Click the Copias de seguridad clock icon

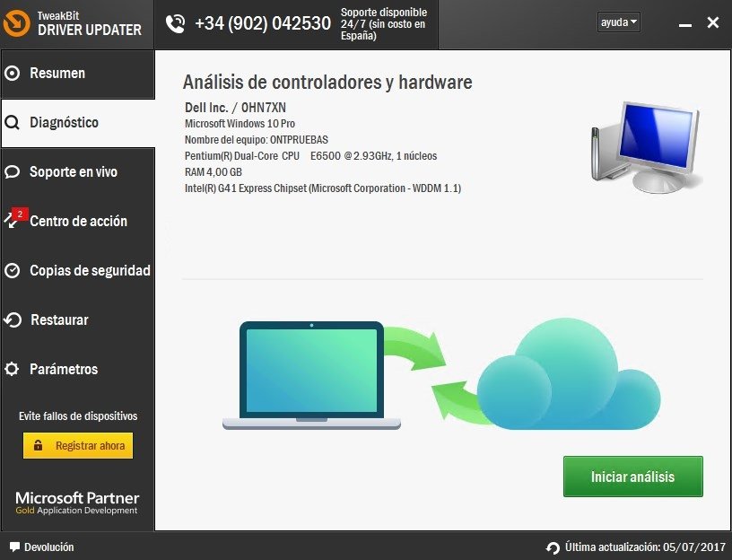[x=13, y=270]
